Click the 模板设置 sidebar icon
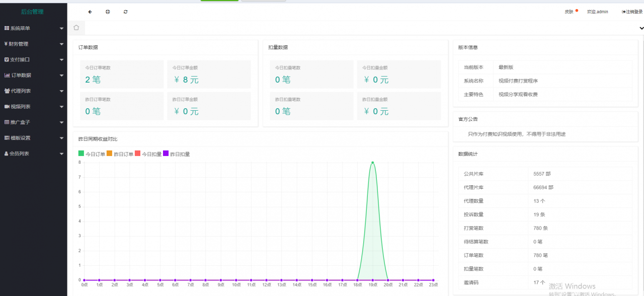644x296 pixels. pyautogui.click(x=7, y=137)
